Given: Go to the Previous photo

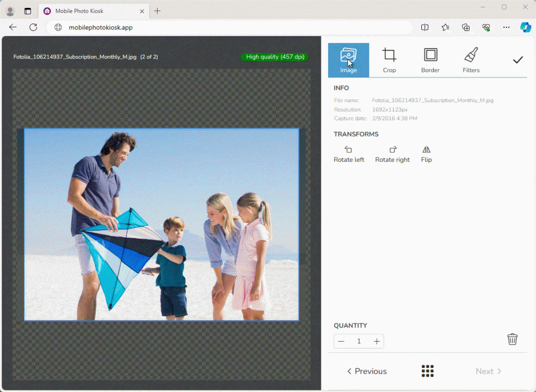Looking at the screenshot, I should [x=367, y=371].
